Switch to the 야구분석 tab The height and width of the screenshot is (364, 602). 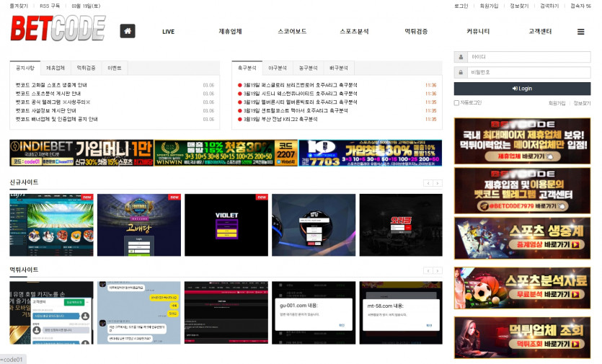tap(278, 68)
